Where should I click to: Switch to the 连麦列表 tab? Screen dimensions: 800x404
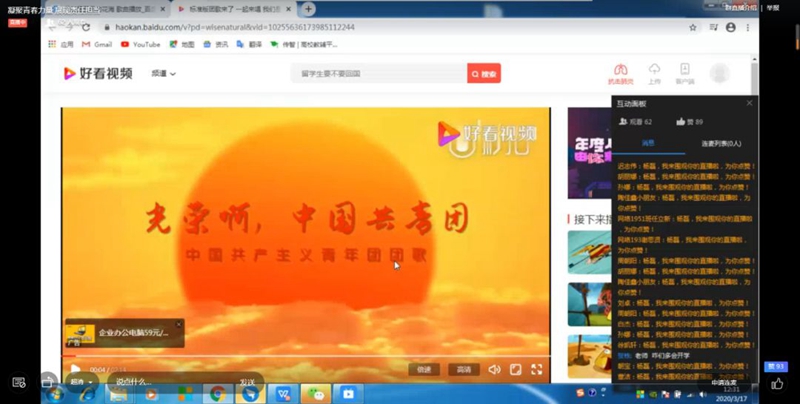click(x=720, y=143)
